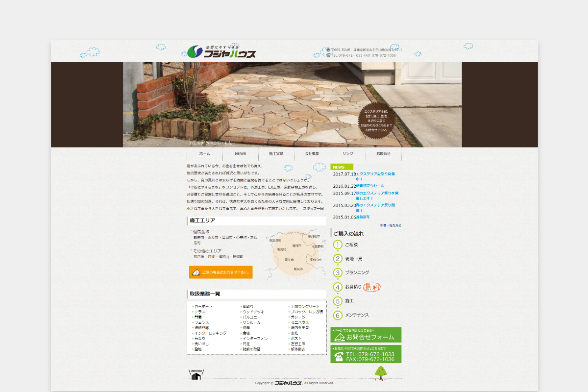
Task: Click the red 無料 stamp next to お見積り
Action: click(x=372, y=287)
